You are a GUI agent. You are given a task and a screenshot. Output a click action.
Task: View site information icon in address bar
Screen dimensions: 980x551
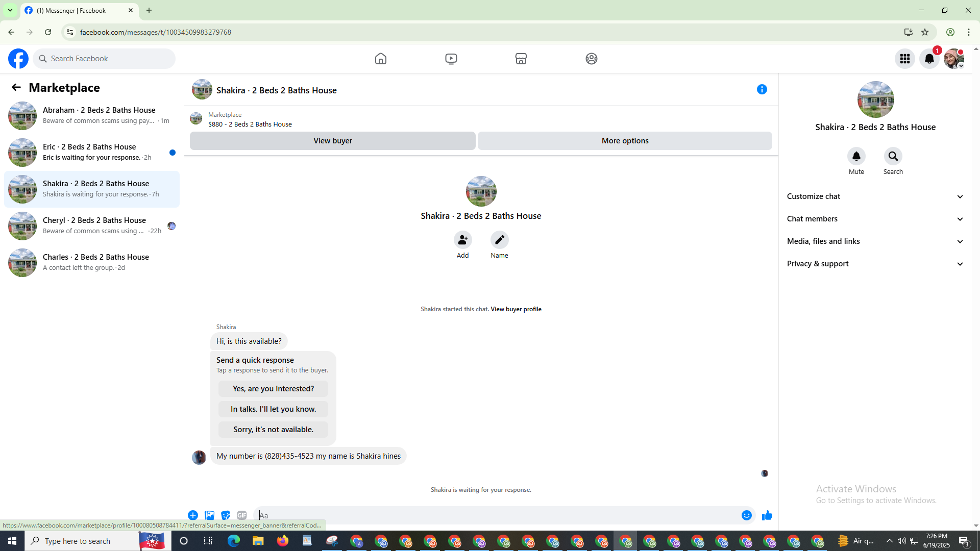click(70, 32)
